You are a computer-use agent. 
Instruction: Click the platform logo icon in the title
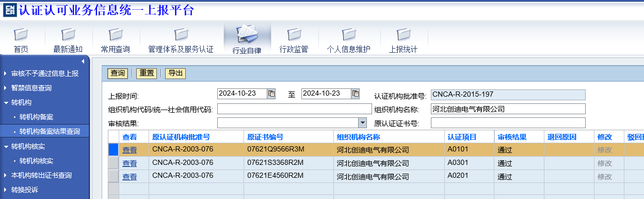[9, 10]
